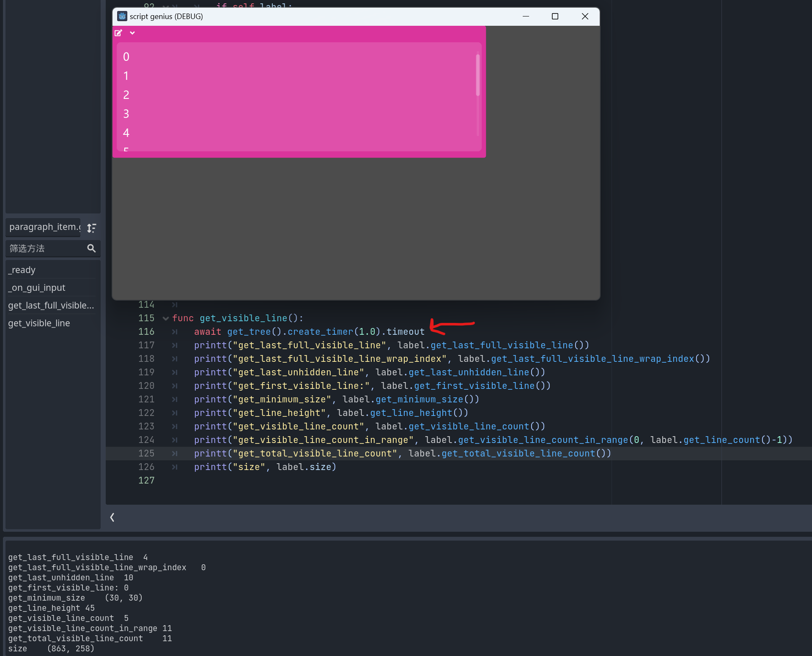812x656 pixels.
Task: Maximize the script genius debug window
Action: [x=555, y=16]
